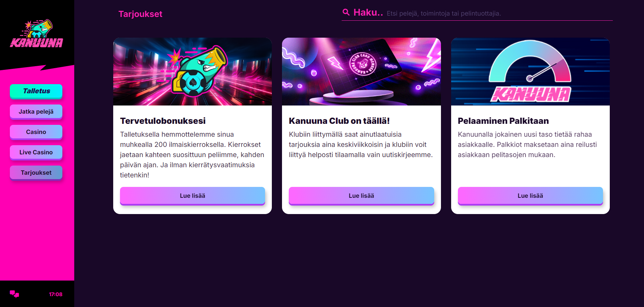Click the search magnifier icon
644x307 pixels.
(346, 13)
